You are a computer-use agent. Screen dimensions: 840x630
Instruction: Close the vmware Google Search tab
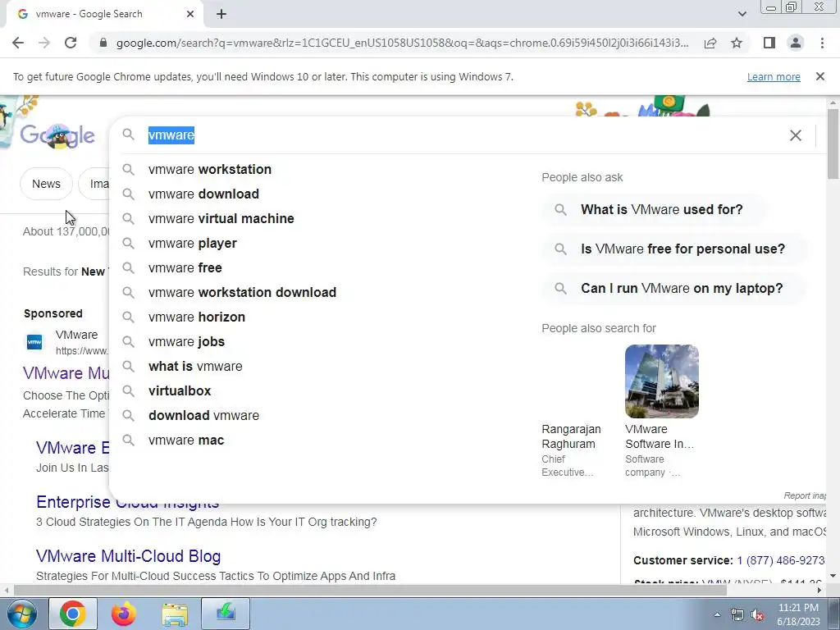[190, 14]
